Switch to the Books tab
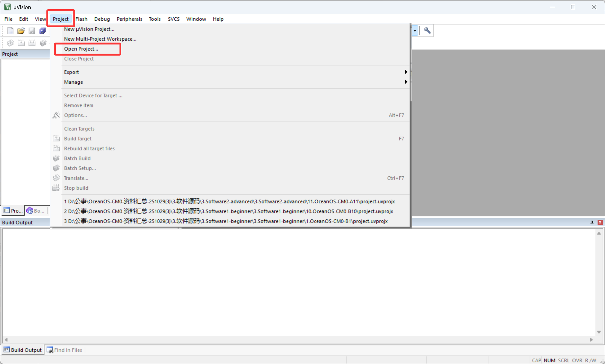The height and width of the screenshot is (364, 605). click(36, 211)
